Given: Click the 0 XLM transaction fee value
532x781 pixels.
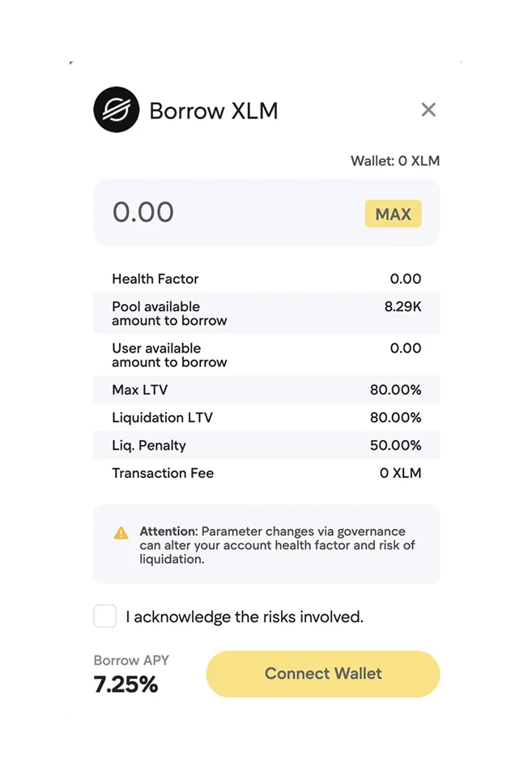Looking at the screenshot, I should click(x=400, y=473).
